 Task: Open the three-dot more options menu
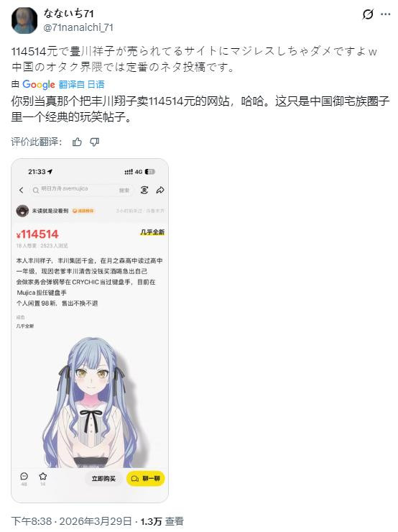point(386,14)
